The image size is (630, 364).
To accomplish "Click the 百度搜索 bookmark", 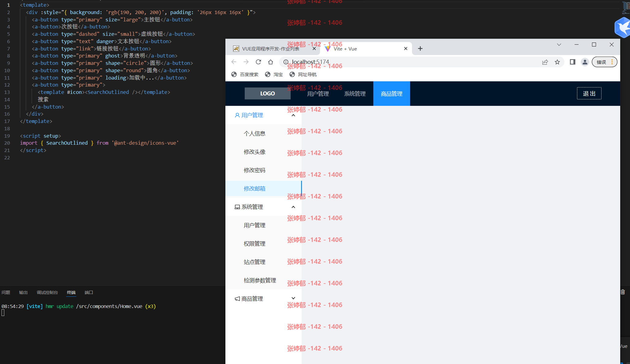I will (245, 75).
